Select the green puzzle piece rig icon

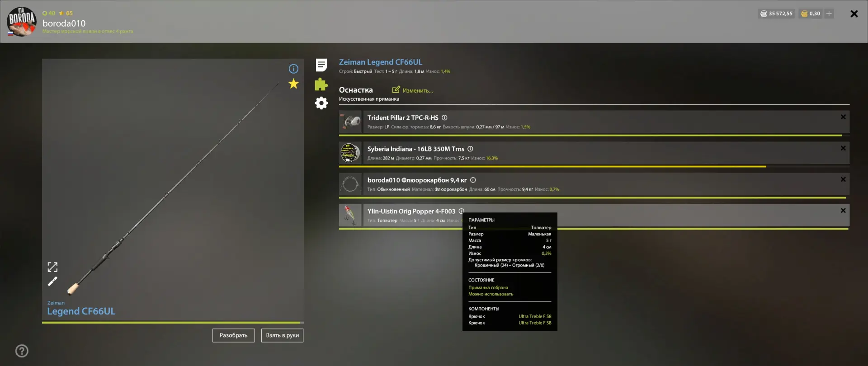[x=321, y=84]
